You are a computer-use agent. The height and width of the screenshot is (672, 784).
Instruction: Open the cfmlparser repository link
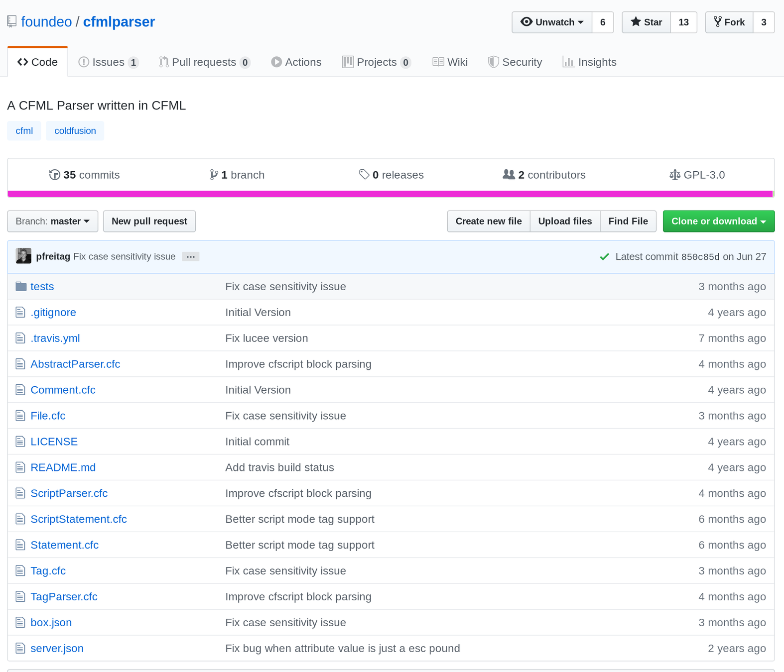[x=119, y=22]
